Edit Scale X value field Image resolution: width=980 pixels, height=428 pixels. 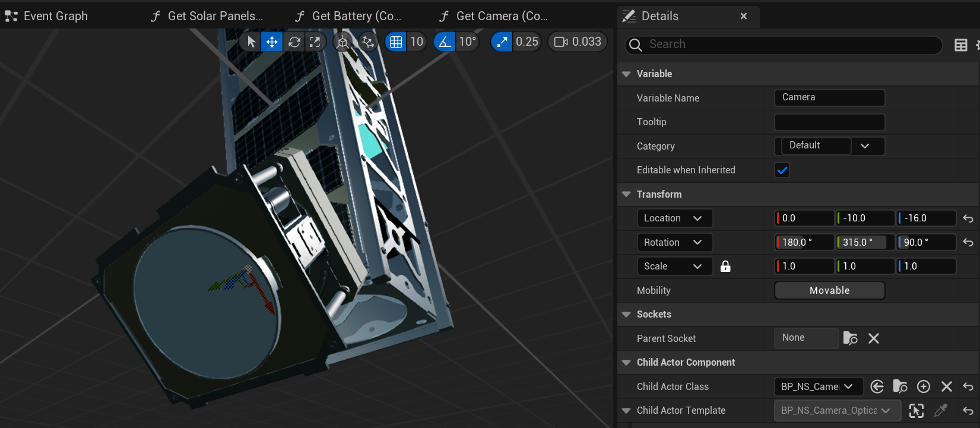click(x=804, y=266)
